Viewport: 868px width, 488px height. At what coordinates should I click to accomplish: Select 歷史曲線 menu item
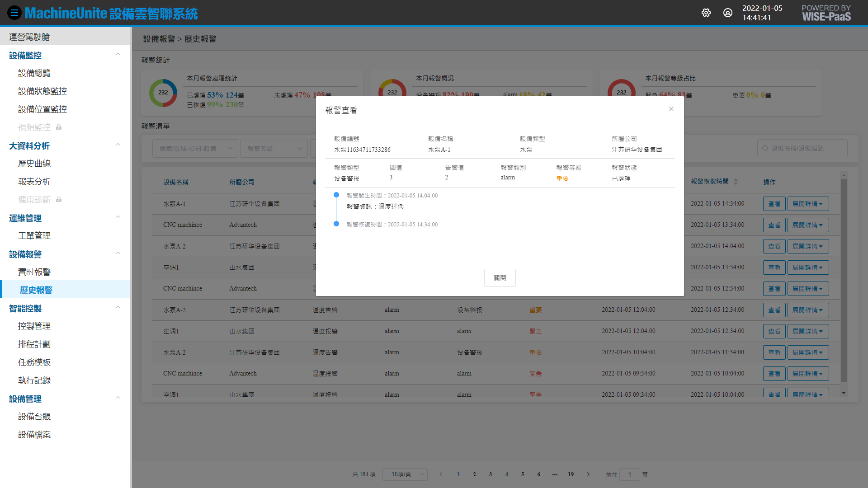[x=34, y=164]
